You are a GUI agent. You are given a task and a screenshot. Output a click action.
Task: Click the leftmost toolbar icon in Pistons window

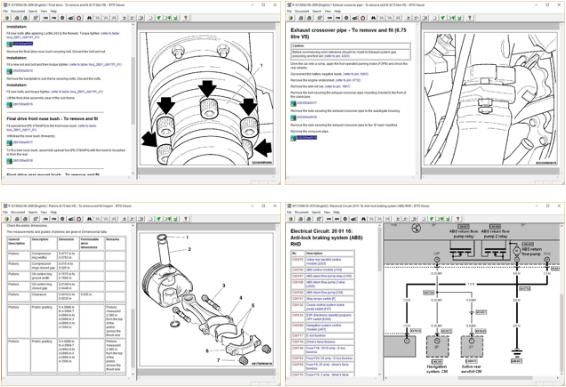(x=7, y=219)
